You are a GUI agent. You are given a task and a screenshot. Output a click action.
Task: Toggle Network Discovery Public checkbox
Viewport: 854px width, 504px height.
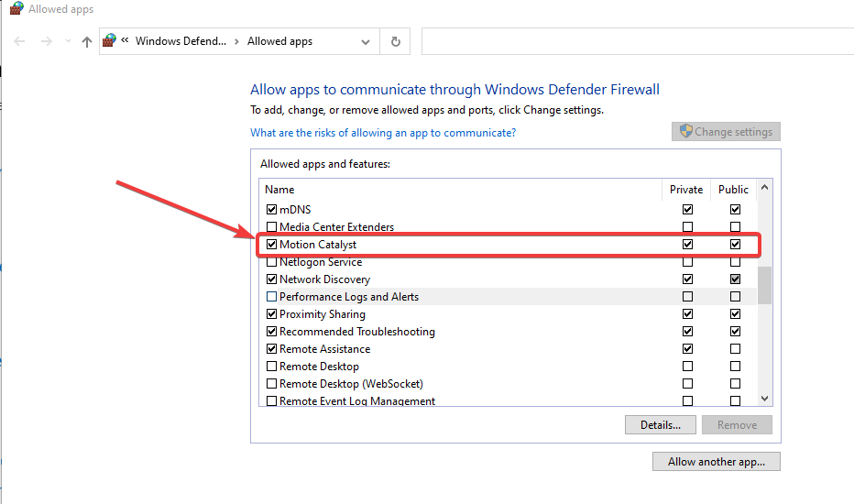coord(735,279)
